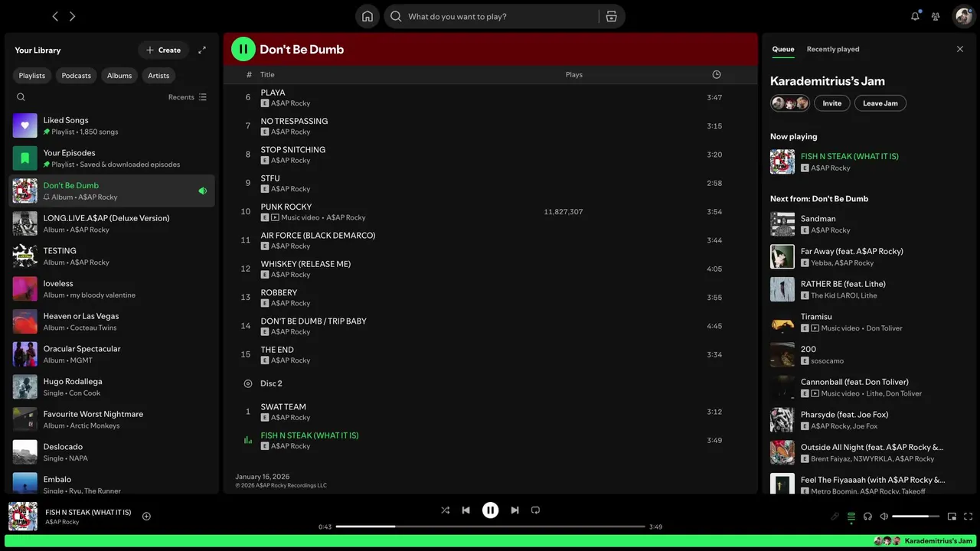Open the user profile avatar
The image size is (980, 551).
click(x=963, y=16)
